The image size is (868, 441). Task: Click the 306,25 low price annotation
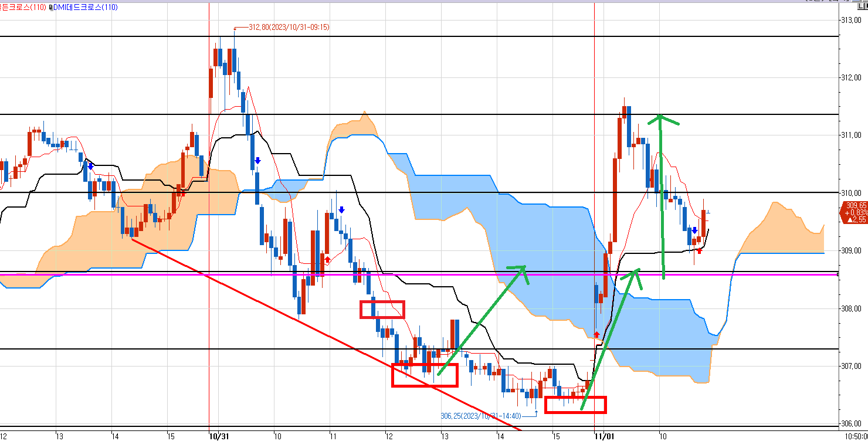[x=480, y=416]
